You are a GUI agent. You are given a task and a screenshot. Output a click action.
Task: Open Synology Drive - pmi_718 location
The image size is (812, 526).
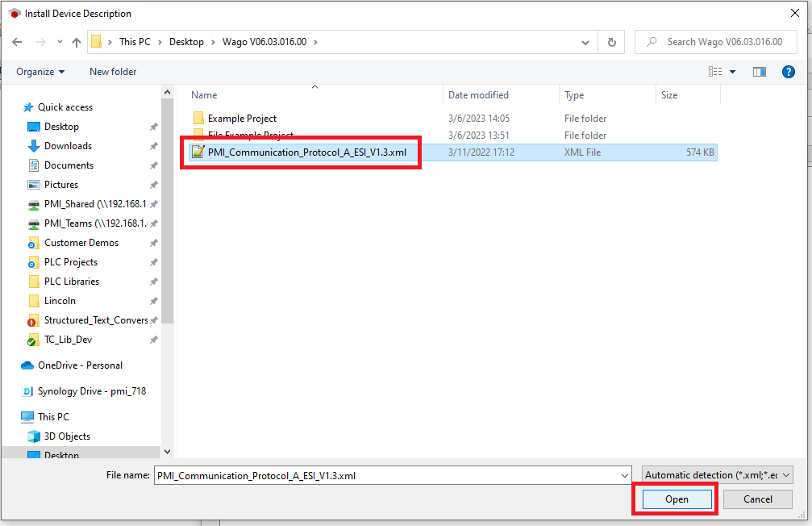tap(91, 391)
